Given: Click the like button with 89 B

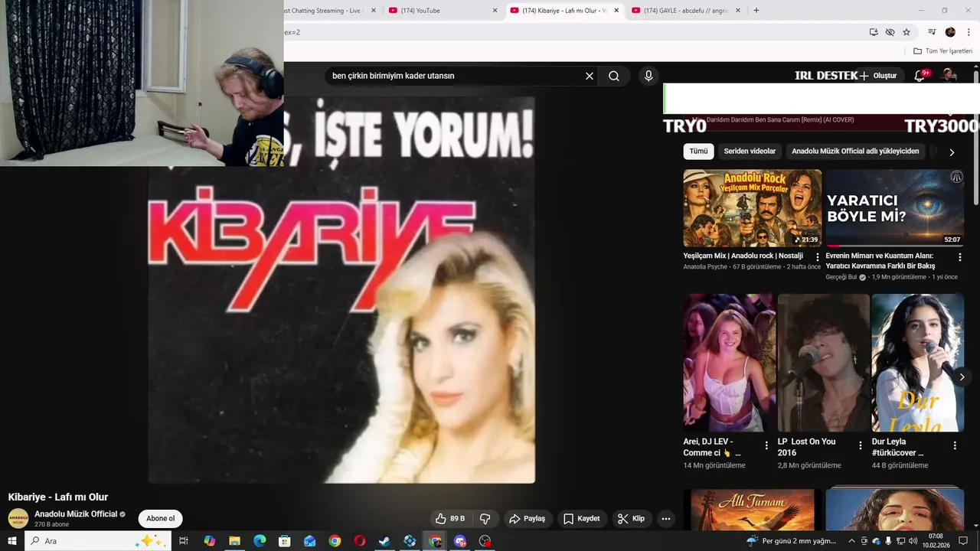Looking at the screenshot, I should [450, 518].
